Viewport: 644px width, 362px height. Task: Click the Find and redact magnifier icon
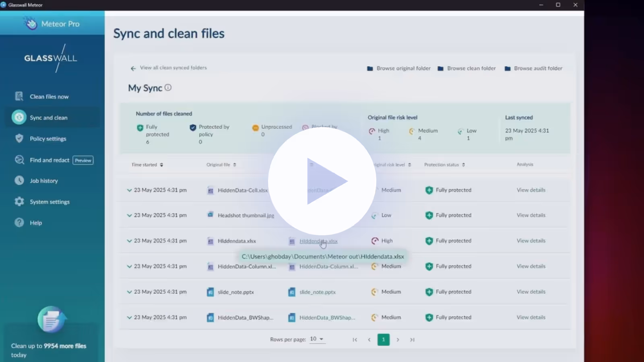19,160
